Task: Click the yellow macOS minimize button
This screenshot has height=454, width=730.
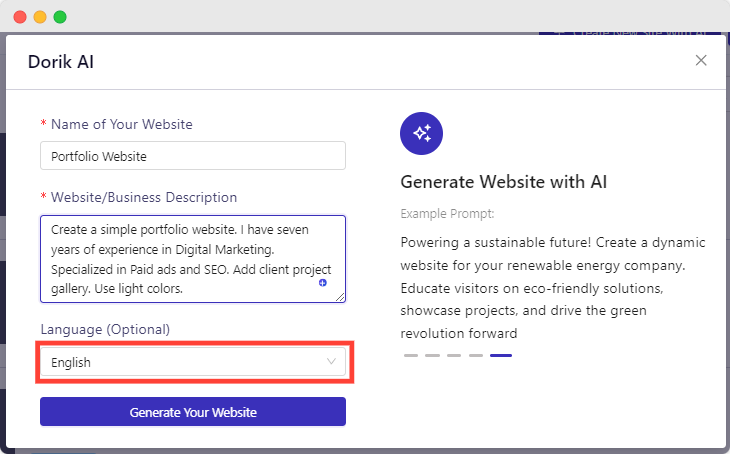Action: click(40, 17)
